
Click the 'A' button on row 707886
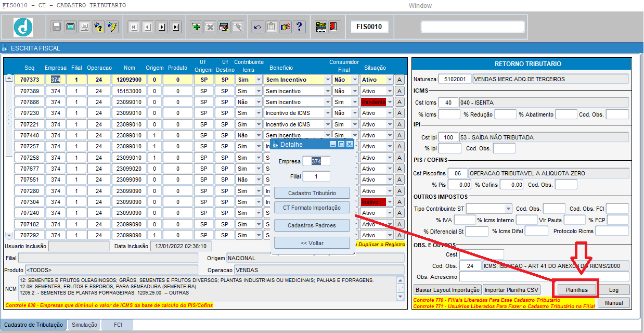(400, 102)
